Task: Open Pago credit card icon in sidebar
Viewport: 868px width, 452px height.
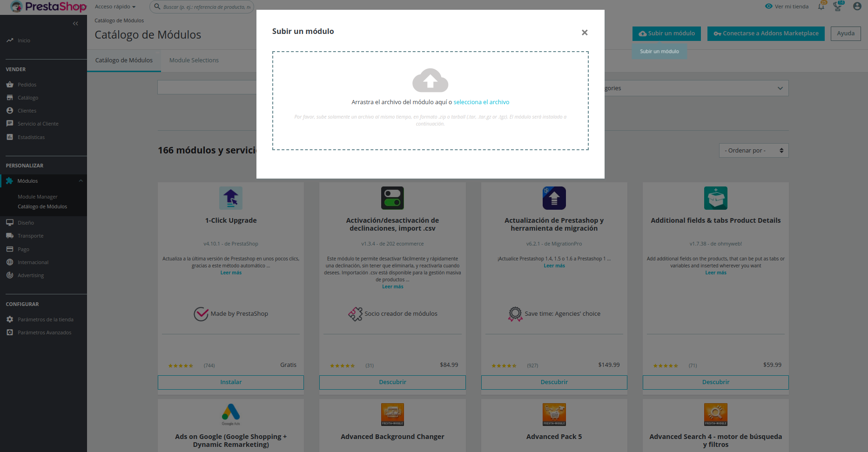Action: point(10,249)
